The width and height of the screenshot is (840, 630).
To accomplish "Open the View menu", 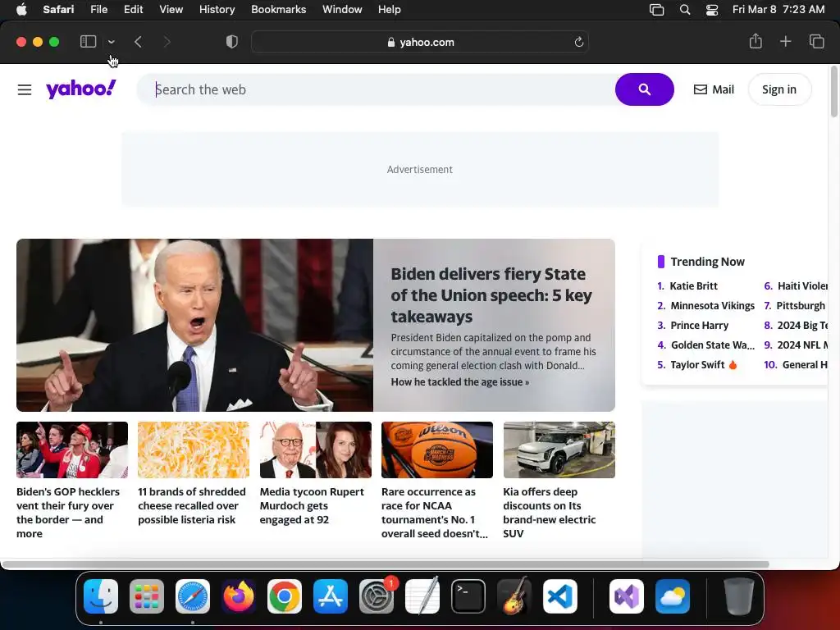I will [171, 10].
